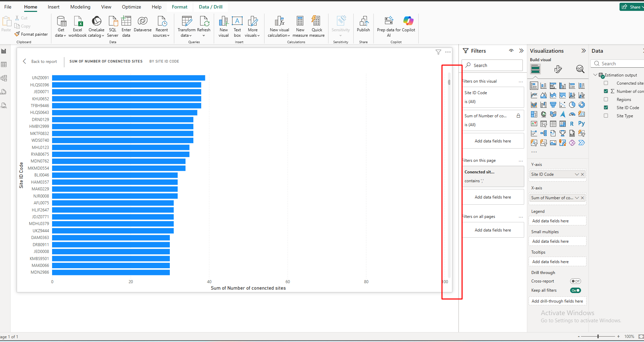644x342 pixels.
Task: Turn on Cross-report drill through toggle
Action: point(575,281)
